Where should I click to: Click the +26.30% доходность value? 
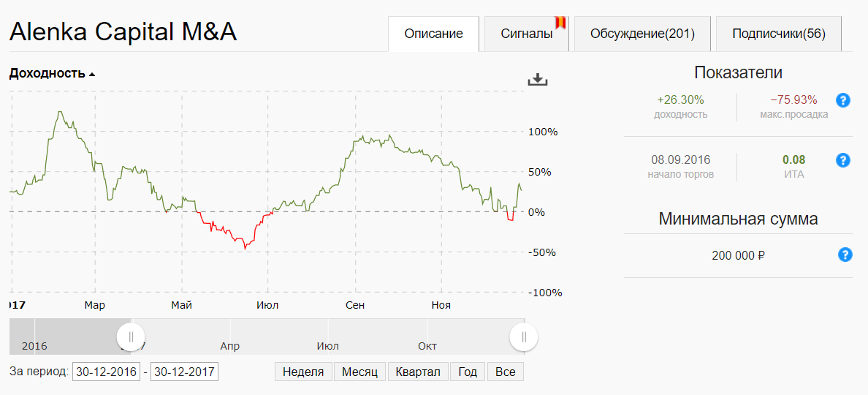coord(680,100)
